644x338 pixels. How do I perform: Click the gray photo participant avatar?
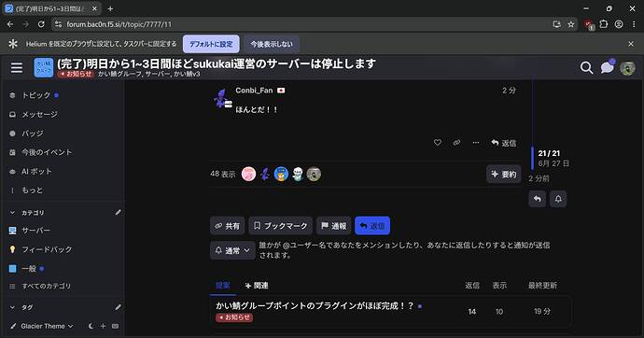point(315,174)
